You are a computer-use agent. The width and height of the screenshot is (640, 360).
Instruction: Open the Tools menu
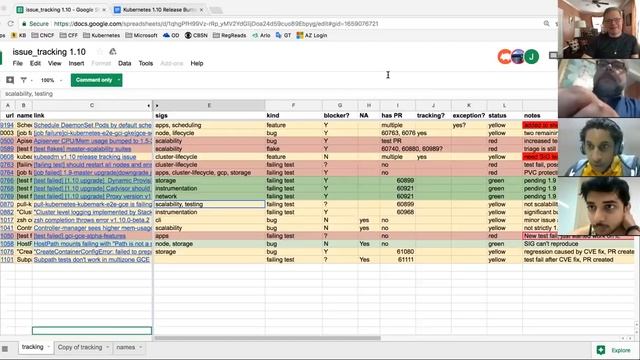click(146, 63)
